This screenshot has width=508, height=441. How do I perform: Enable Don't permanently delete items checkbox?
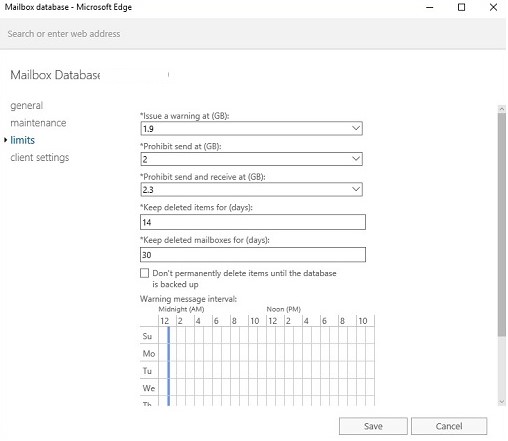coord(144,273)
